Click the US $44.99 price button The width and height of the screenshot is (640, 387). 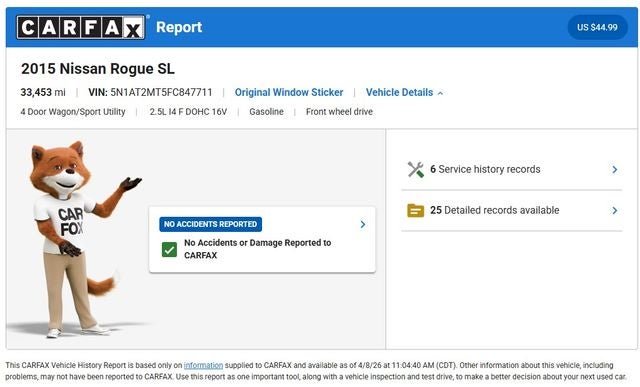click(597, 27)
